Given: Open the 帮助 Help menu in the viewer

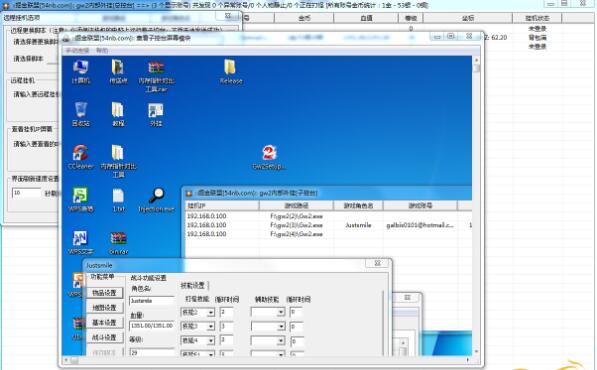Looking at the screenshot, I should click(102, 51).
